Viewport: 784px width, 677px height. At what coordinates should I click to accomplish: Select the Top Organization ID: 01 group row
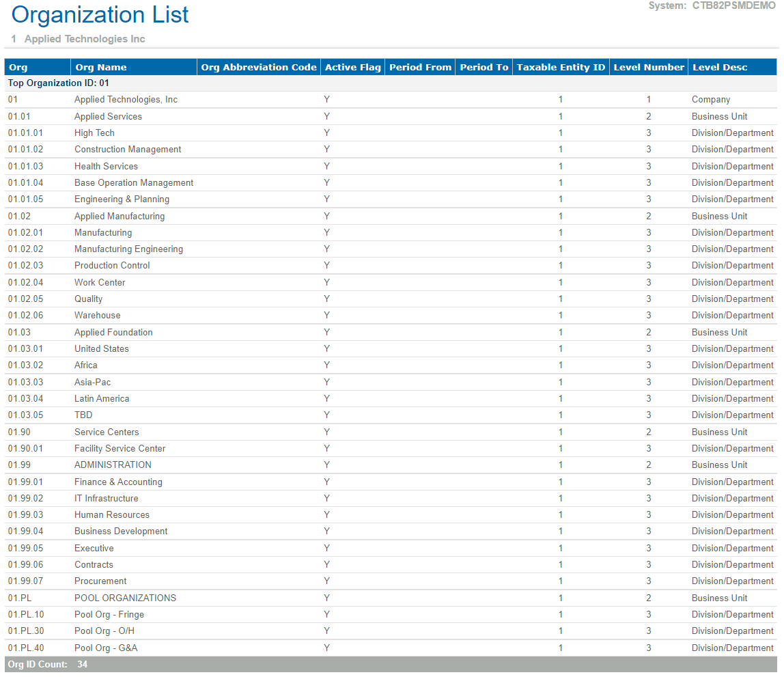59,83
